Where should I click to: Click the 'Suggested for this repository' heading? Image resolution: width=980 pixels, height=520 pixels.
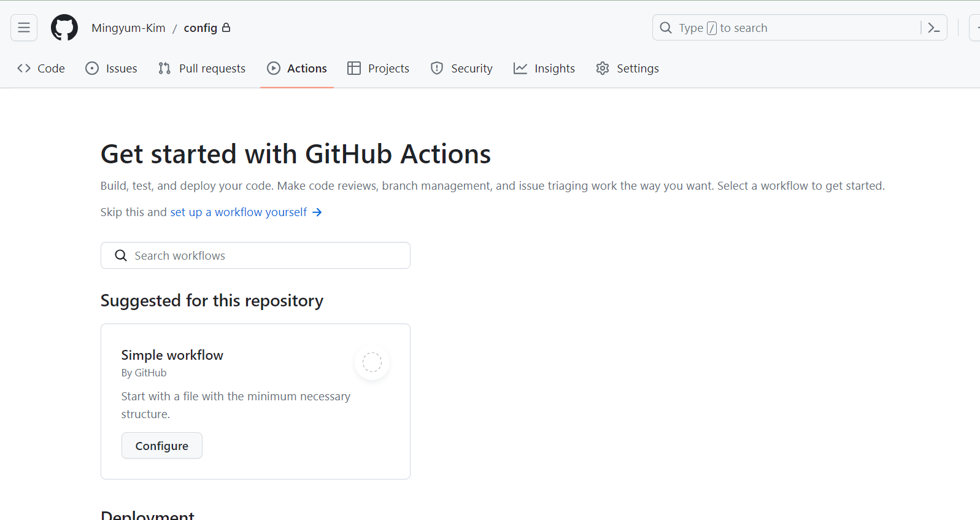click(212, 301)
